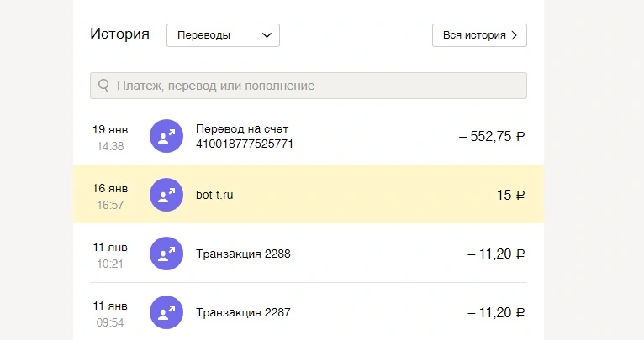Viewport: 644px width, 340px height.
Task: Open Транзакция 2287 details
Action: click(x=309, y=312)
